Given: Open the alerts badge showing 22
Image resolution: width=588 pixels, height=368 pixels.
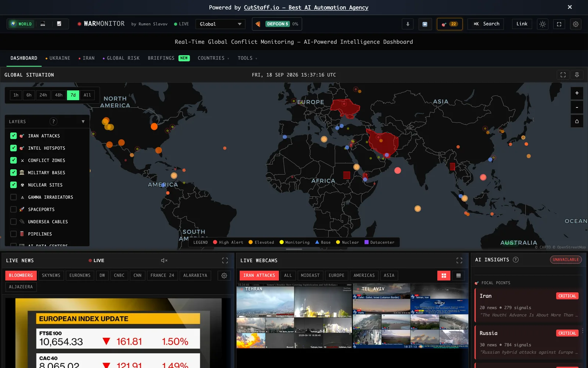Looking at the screenshot, I should [x=449, y=24].
